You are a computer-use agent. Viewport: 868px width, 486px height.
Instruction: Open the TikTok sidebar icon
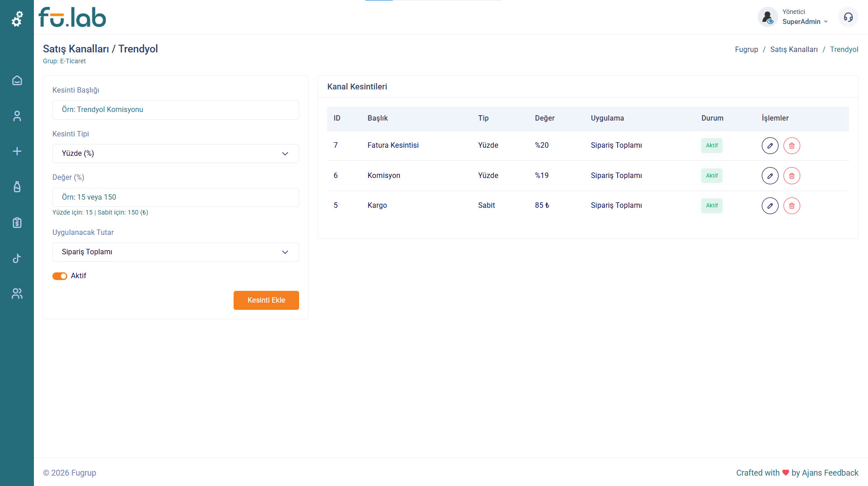(17, 258)
